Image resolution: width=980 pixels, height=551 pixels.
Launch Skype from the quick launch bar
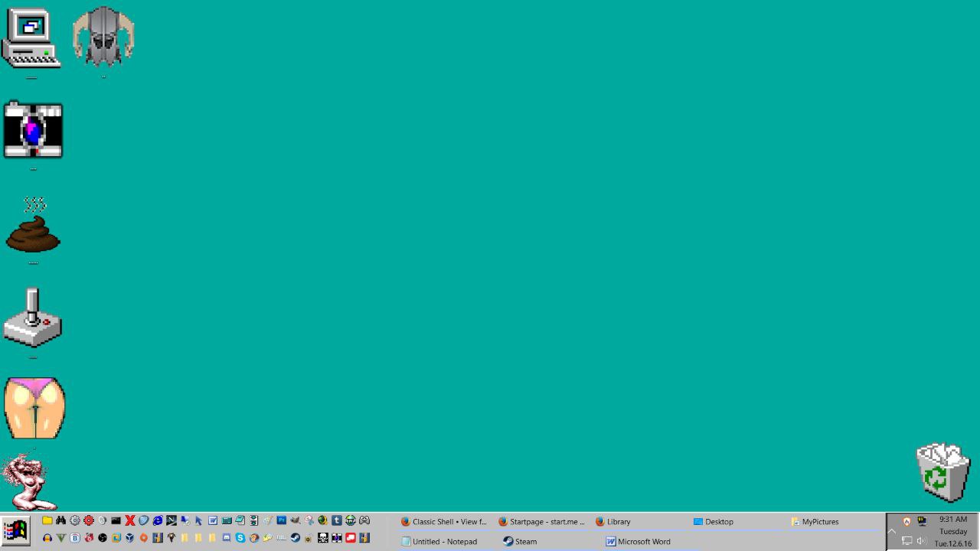pos(240,538)
